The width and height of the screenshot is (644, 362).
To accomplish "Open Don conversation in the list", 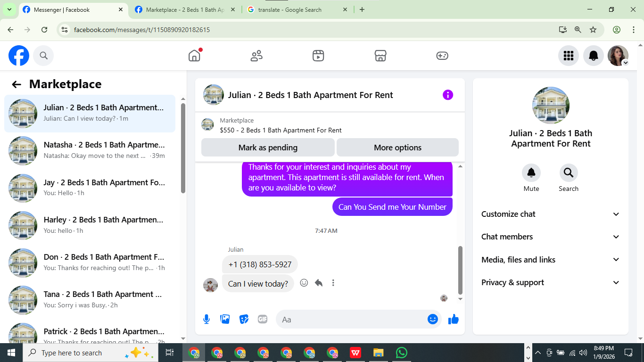I will click(x=90, y=263).
